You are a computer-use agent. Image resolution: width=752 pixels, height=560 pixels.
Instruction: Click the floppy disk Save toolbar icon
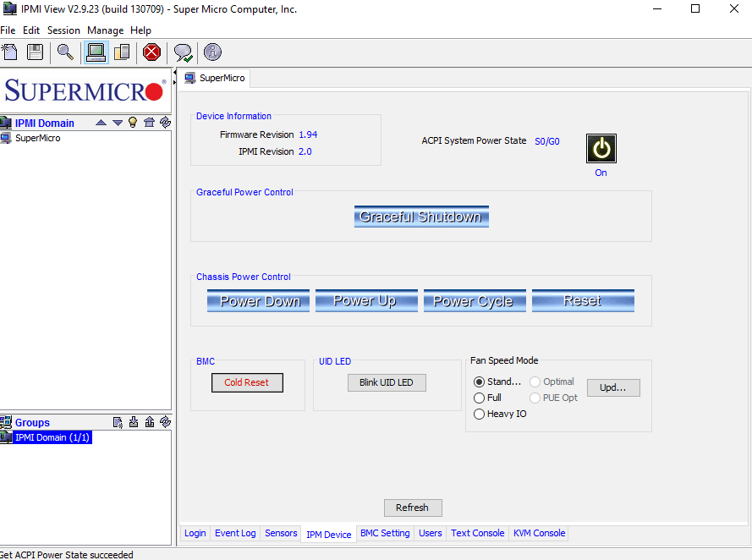point(35,52)
